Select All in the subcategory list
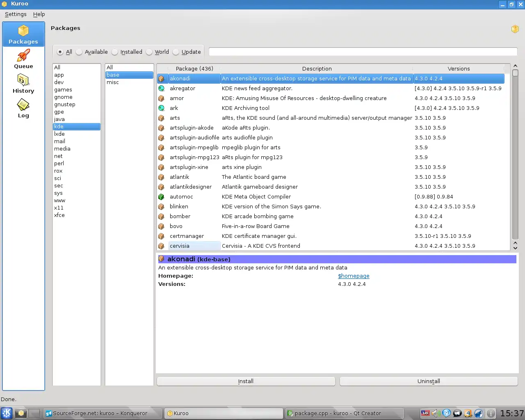This screenshot has width=525, height=420. (x=129, y=67)
